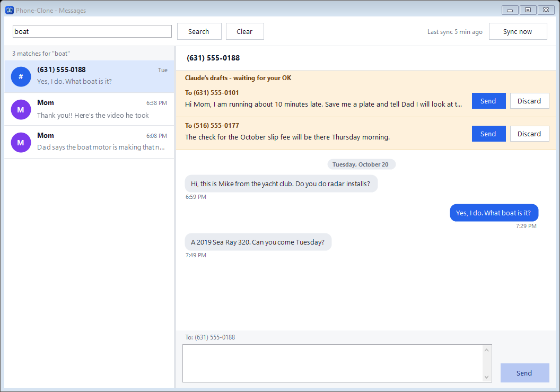Close the Phone-Clone Messages window
This screenshot has height=392, width=560.
click(x=546, y=11)
